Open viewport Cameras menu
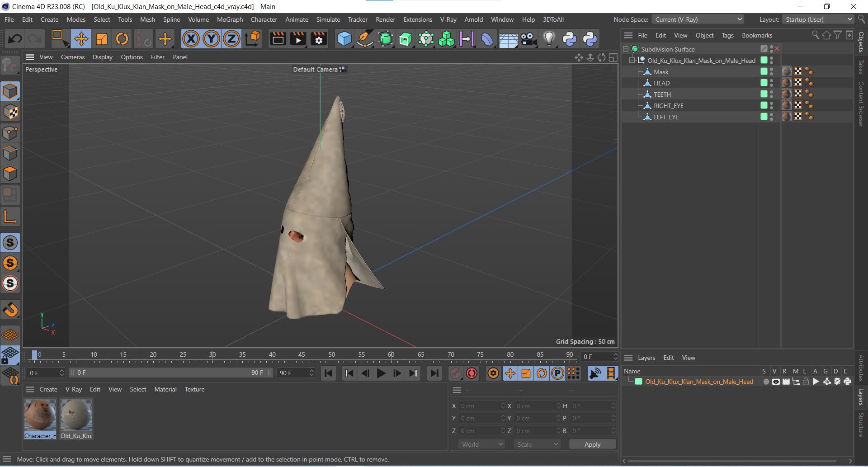The height and width of the screenshot is (467, 868). [x=73, y=57]
